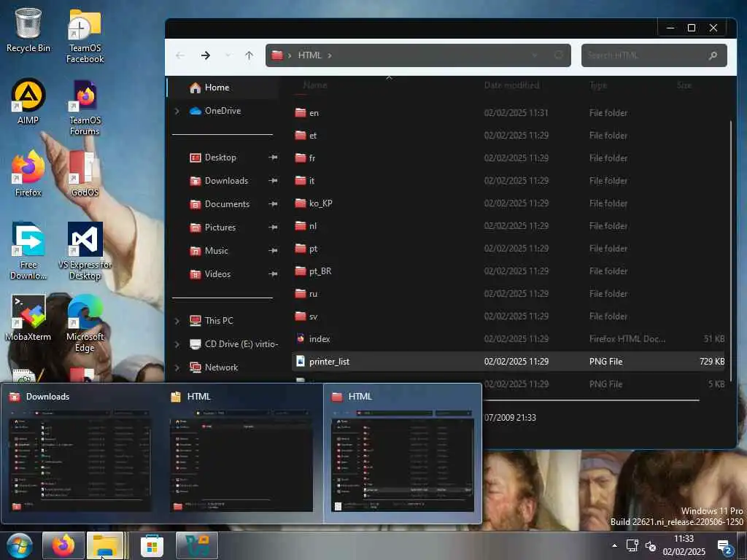Select Network in the navigation pane

(x=221, y=367)
